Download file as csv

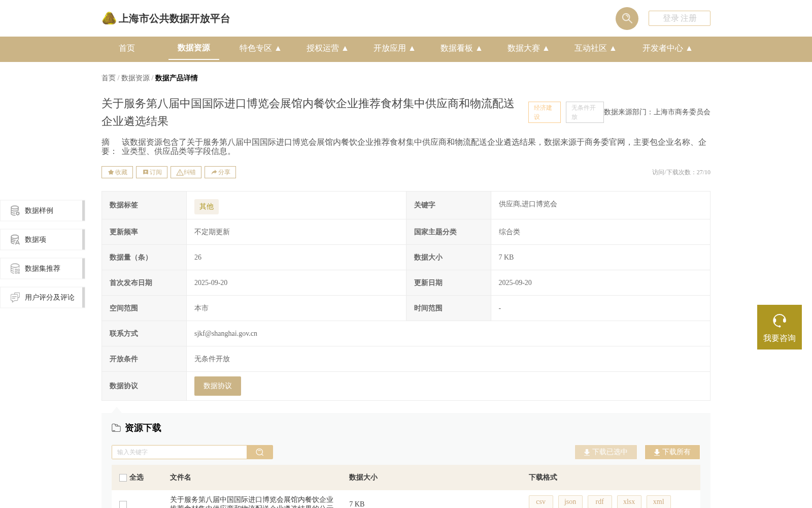541,501
